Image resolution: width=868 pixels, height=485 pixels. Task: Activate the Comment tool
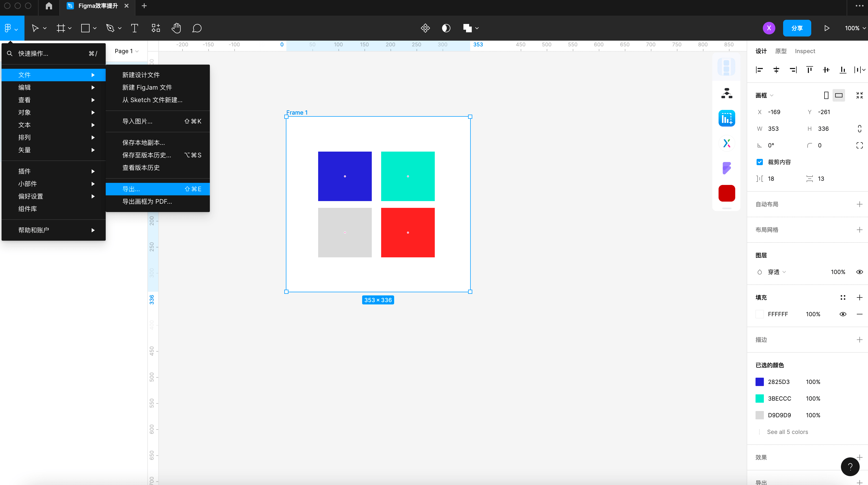click(x=197, y=28)
